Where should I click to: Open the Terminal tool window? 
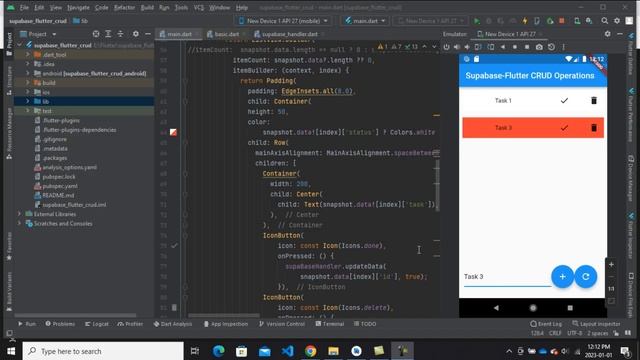click(x=330, y=324)
